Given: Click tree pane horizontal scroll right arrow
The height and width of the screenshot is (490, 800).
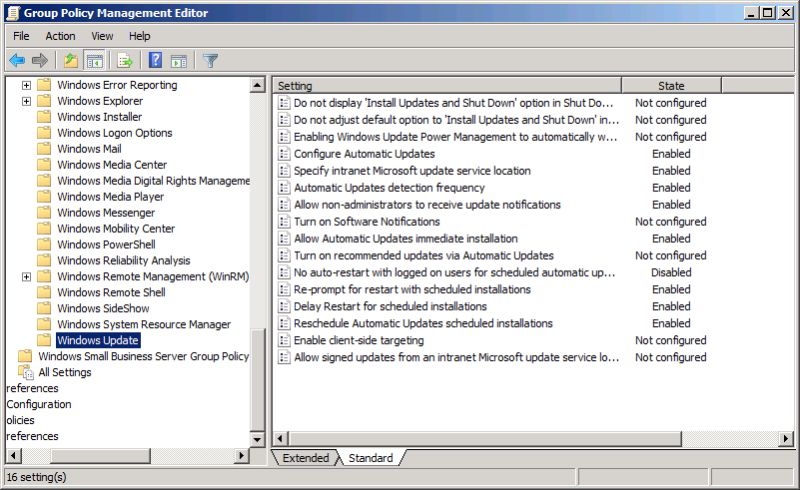Looking at the screenshot, I should 241,455.
